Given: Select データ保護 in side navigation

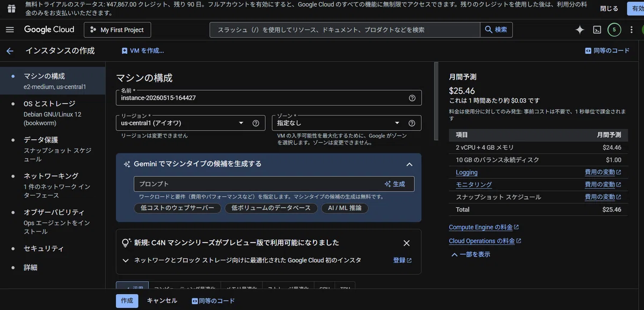Looking at the screenshot, I should pos(53,149).
